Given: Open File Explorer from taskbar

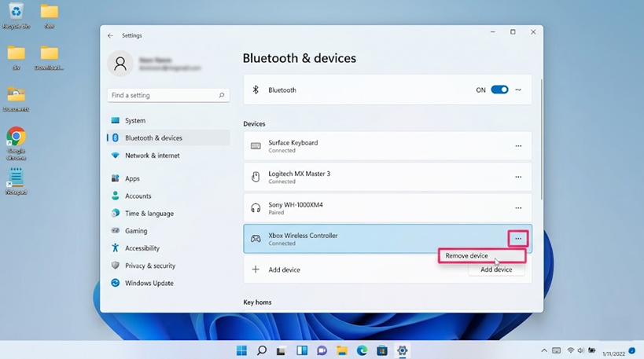Looking at the screenshot, I should 342,350.
